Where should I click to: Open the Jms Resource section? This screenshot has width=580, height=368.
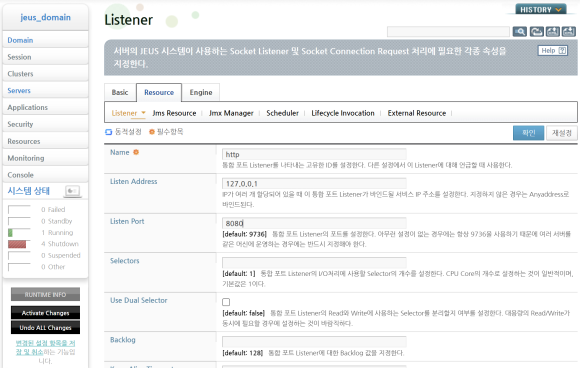174,113
